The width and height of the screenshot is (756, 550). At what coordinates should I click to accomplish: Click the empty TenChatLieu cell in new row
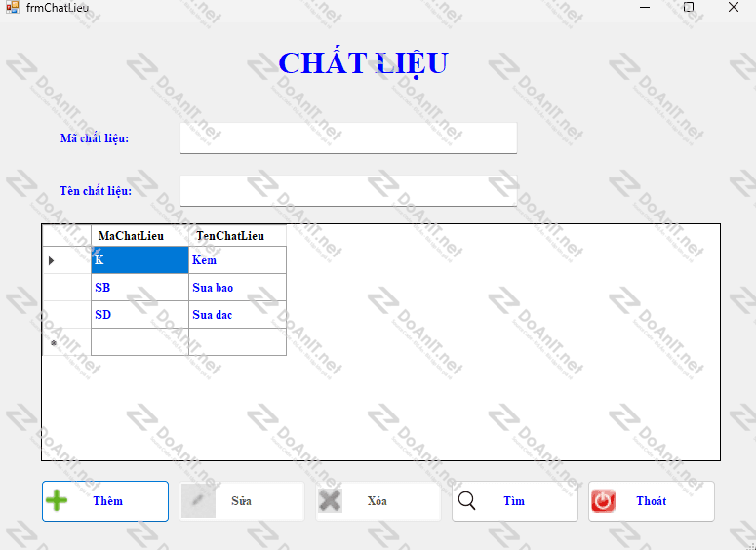pos(237,342)
